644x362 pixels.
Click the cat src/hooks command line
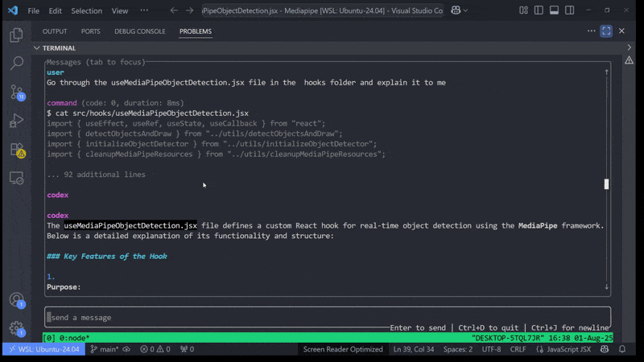(147, 113)
